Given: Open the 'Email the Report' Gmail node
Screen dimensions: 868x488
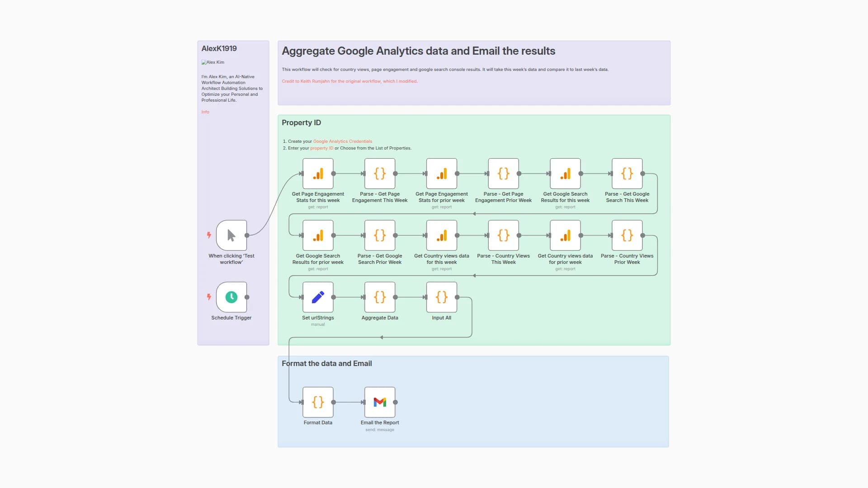Looking at the screenshot, I should [x=380, y=402].
